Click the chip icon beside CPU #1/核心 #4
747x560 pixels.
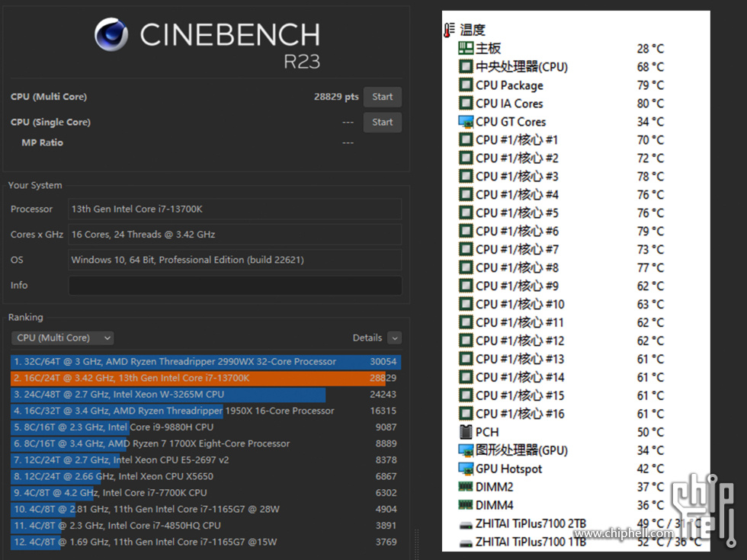[x=466, y=194]
